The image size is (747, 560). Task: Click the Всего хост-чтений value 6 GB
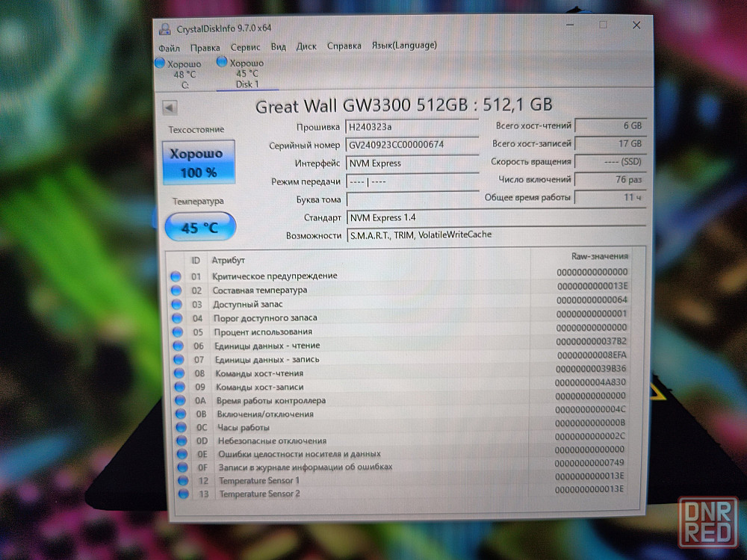click(x=611, y=125)
